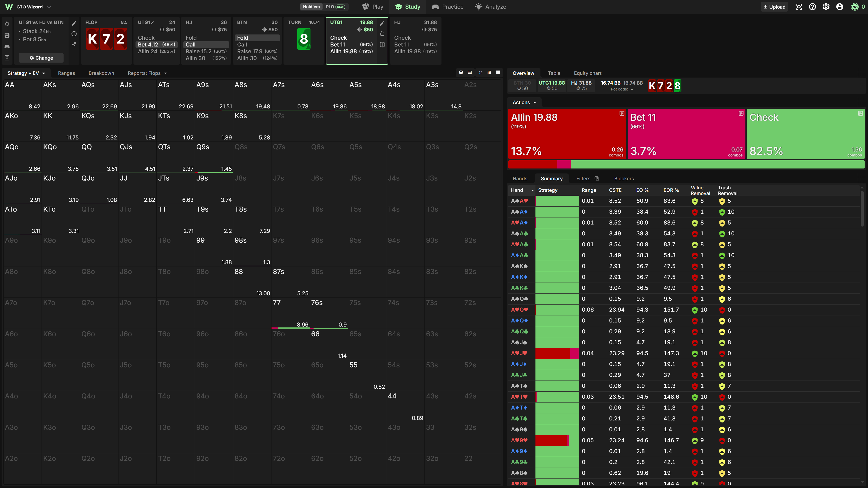Expand the Reports: Flops dropdown
Image resolution: width=868 pixels, height=488 pixels.
147,73
